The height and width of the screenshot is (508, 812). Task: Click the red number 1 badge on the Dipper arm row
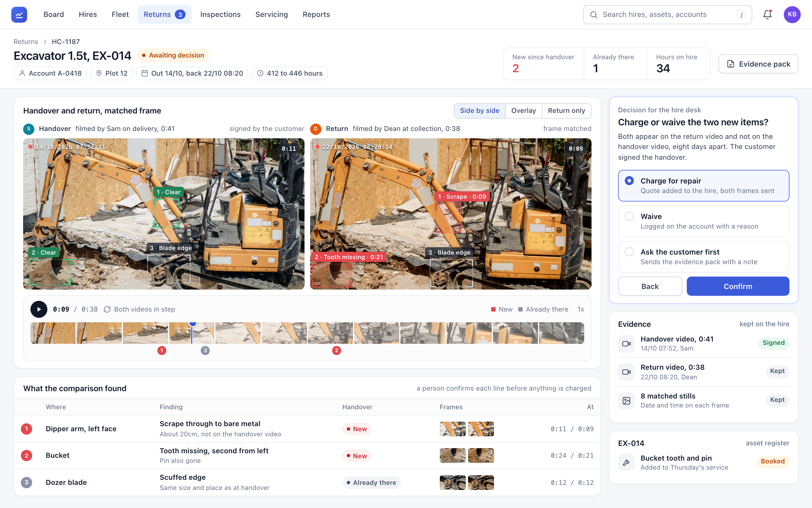click(27, 429)
